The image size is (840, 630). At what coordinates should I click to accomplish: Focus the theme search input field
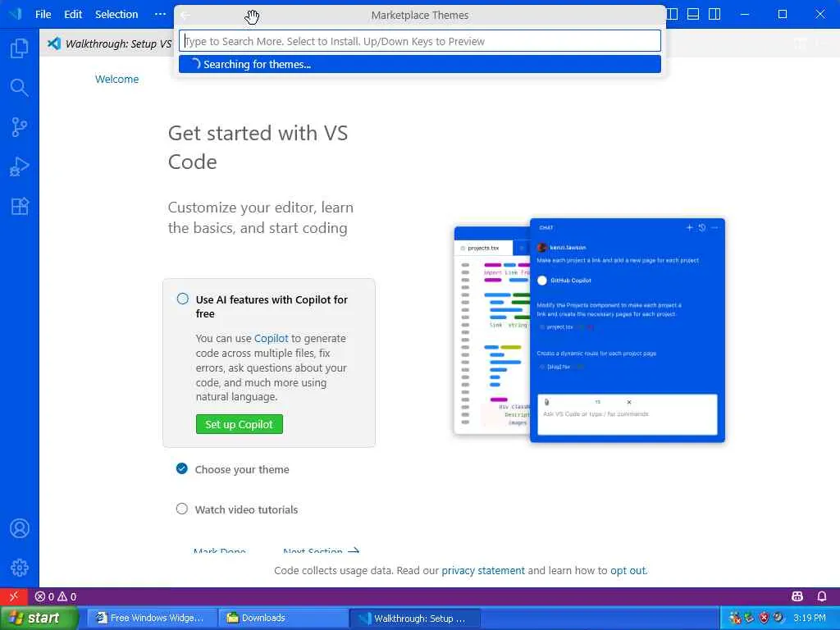pyautogui.click(x=420, y=41)
